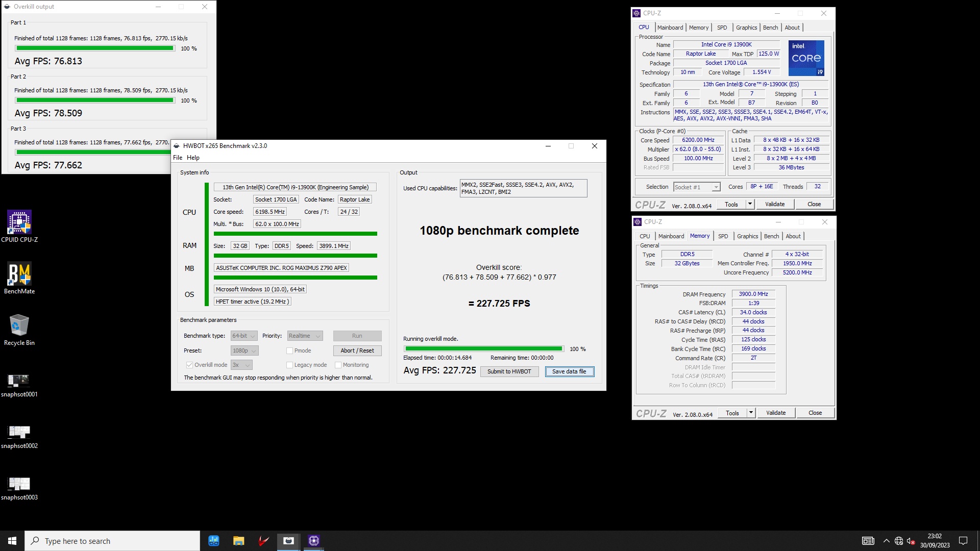
Task: Switch to CPU-Z taskbar app
Action: point(313,541)
